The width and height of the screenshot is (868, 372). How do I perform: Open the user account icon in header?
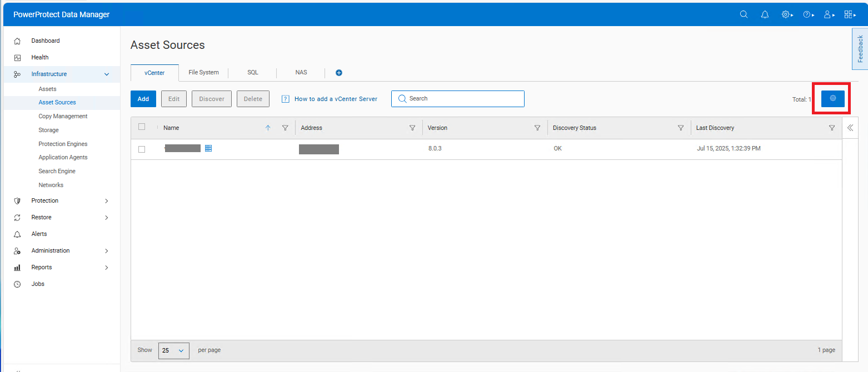point(829,14)
